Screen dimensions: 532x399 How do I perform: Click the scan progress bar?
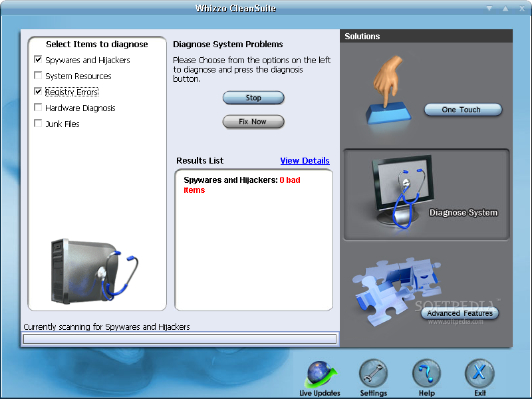click(180, 338)
